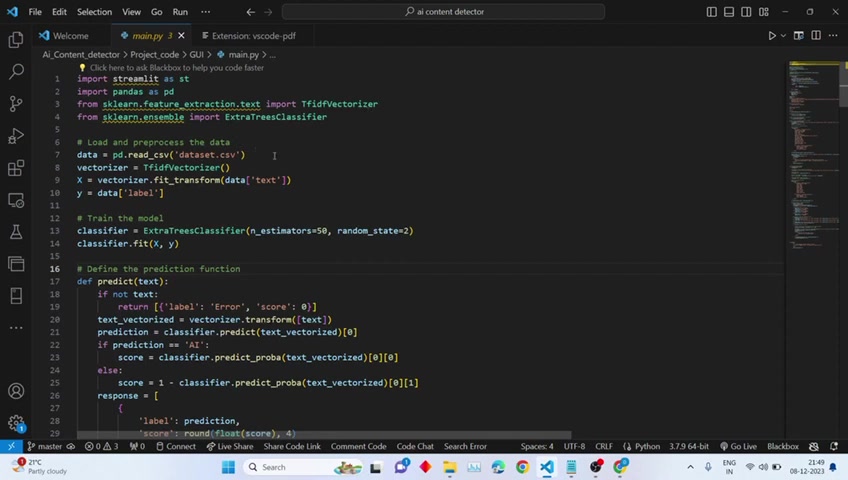This screenshot has width=848, height=480.
Task: Click Code Chat in status bar
Action: pos(415,446)
